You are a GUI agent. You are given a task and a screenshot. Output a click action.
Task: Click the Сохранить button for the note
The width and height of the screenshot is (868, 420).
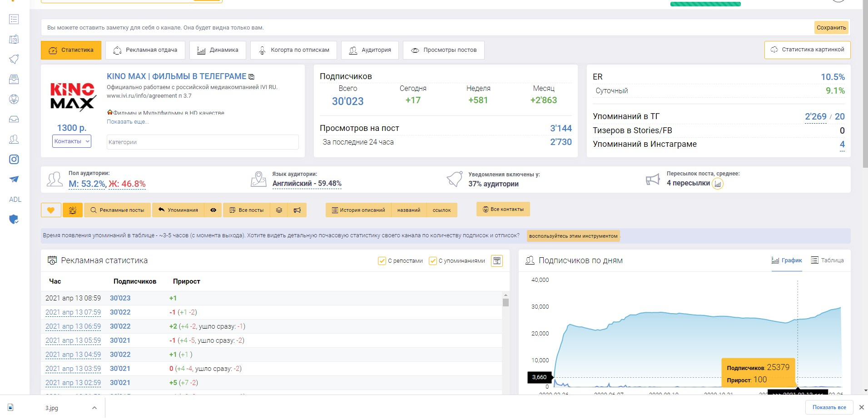click(x=831, y=28)
